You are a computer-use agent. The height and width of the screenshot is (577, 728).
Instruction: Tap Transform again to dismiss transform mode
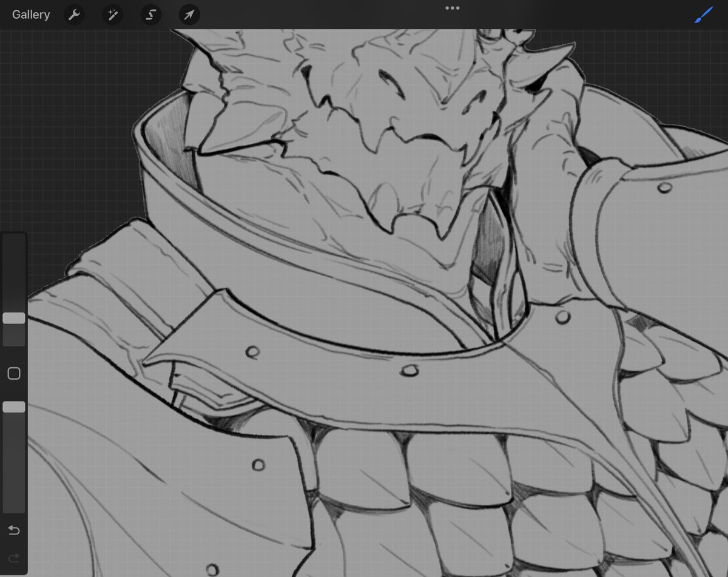coord(189,15)
